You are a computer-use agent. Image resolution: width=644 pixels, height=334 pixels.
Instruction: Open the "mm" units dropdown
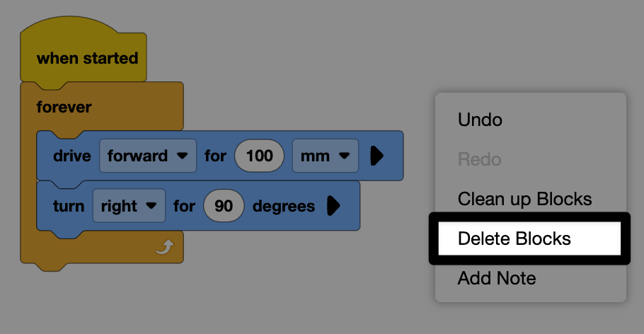[325, 156]
